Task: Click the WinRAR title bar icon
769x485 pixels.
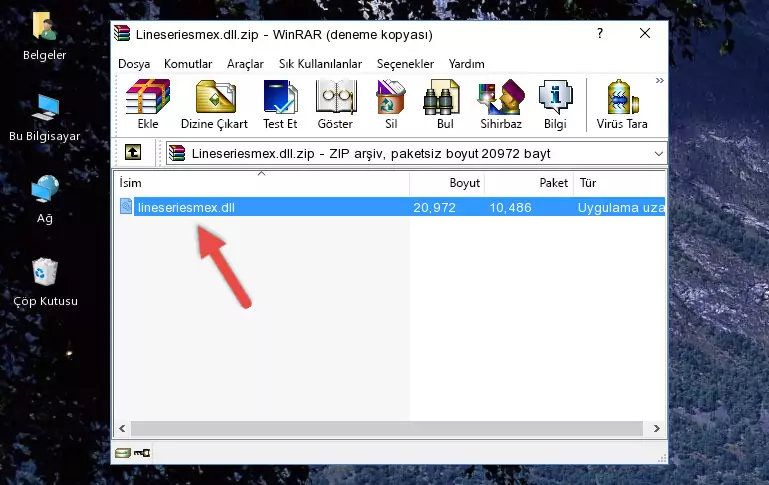Action: 122,34
